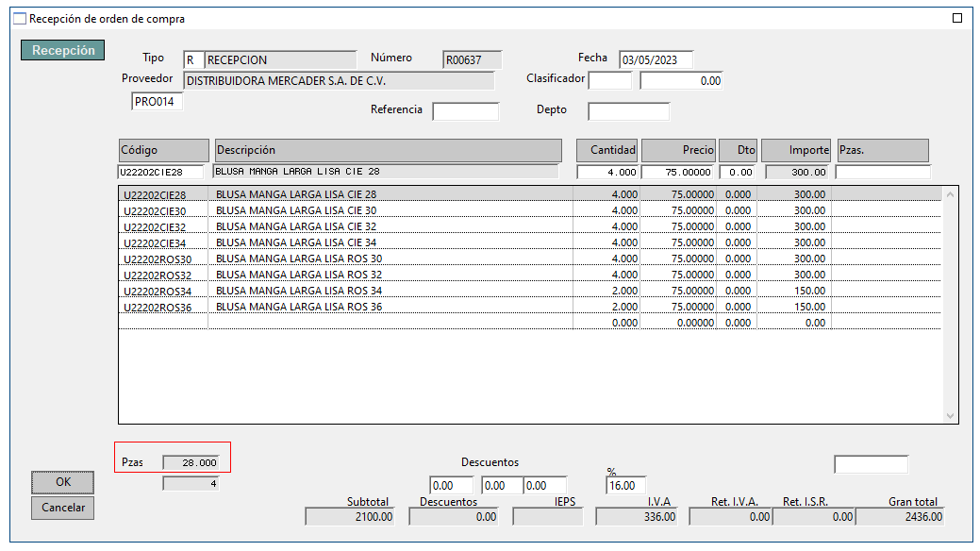
Task: Click description BLUSA MANGA LARGA LISA ROS 36
Action: pyautogui.click(x=299, y=307)
